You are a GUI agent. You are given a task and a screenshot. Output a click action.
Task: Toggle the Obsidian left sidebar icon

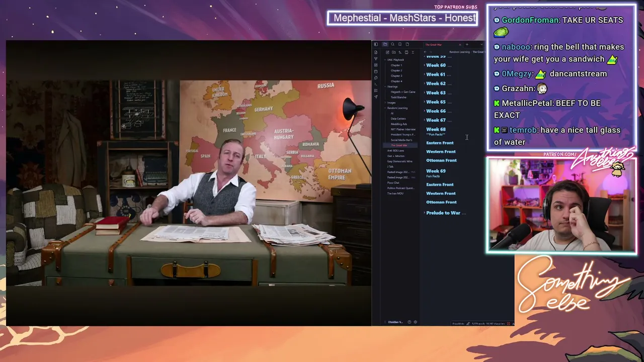coord(376,44)
